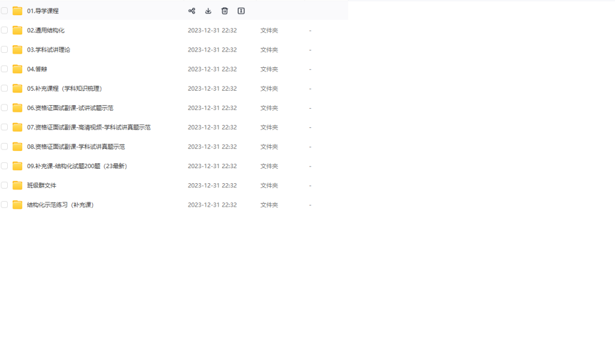The height and width of the screenshot is (364, 615).
Task: Download the 01.导学课程 folder
Action: pos(208,11)
